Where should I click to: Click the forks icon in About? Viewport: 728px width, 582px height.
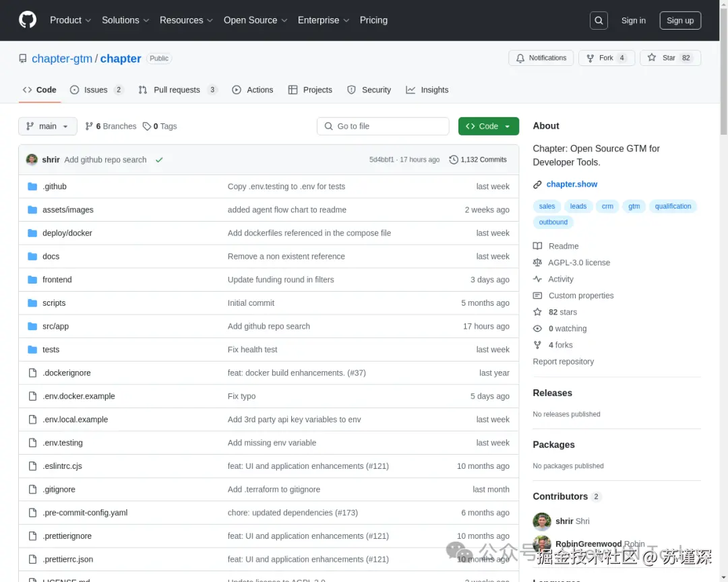(537, 345)
